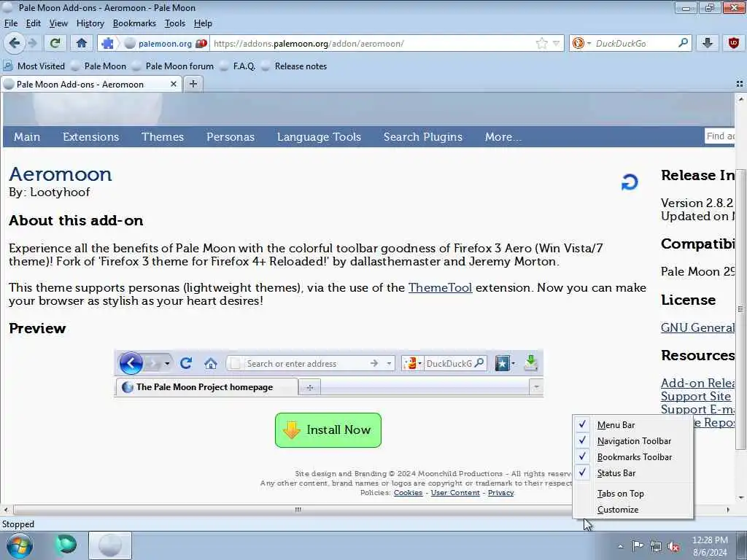Open the F.A.Q. bookmark
Viewport: 747px width, 560px height.
(x=238, y=66)
